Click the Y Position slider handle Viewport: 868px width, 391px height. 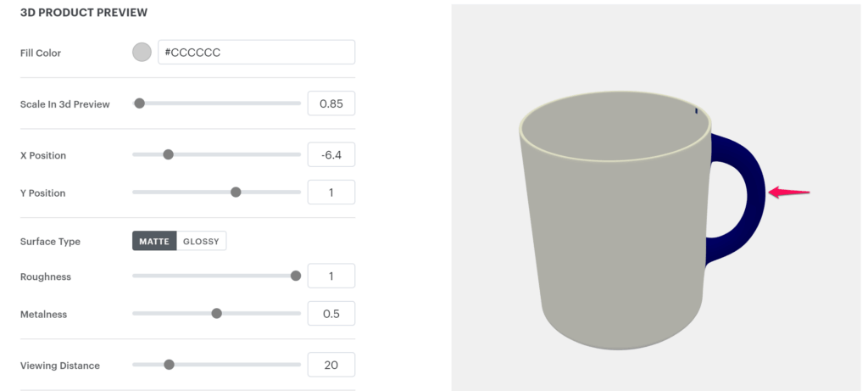236,193
